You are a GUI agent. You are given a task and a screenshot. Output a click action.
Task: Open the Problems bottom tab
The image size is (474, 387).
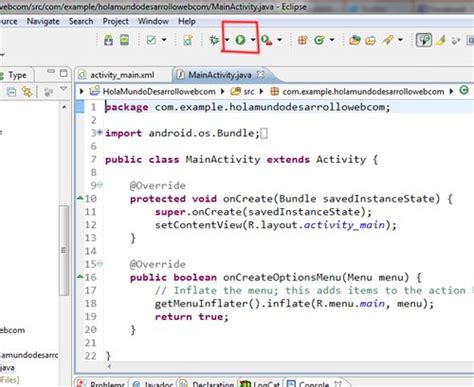102,384
